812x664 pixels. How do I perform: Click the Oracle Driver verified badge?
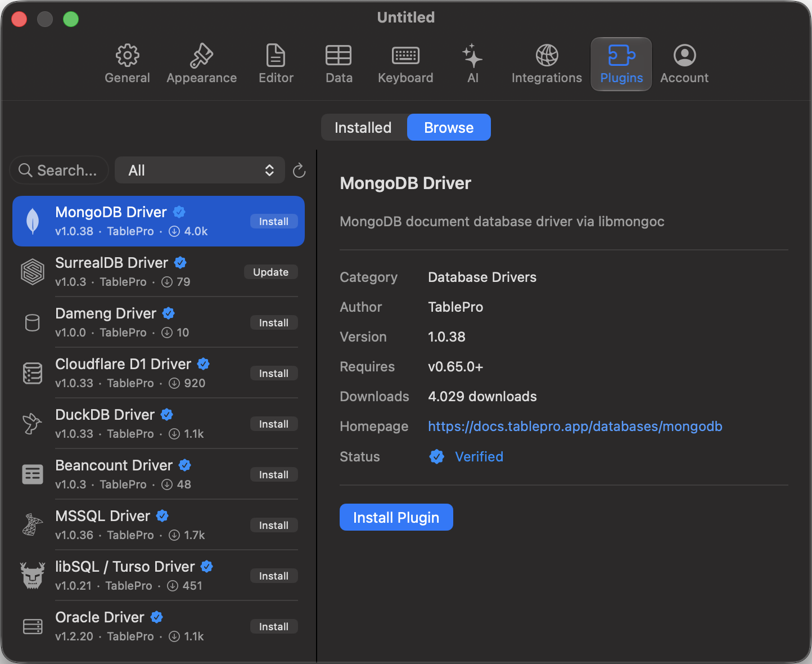click(x=157, y=617)
